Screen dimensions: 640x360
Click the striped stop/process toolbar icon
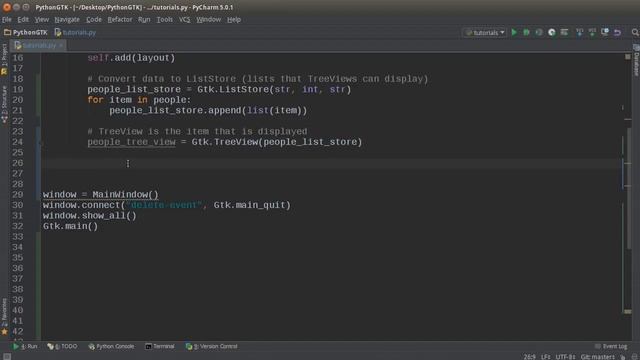pyautogui.click(x=564, y=32)
